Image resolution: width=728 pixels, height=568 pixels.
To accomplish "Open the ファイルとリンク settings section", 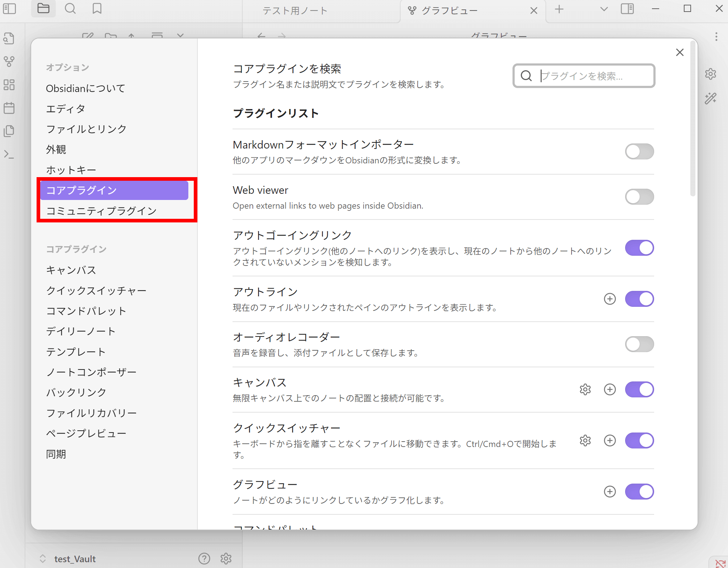I will pos(114,129).
